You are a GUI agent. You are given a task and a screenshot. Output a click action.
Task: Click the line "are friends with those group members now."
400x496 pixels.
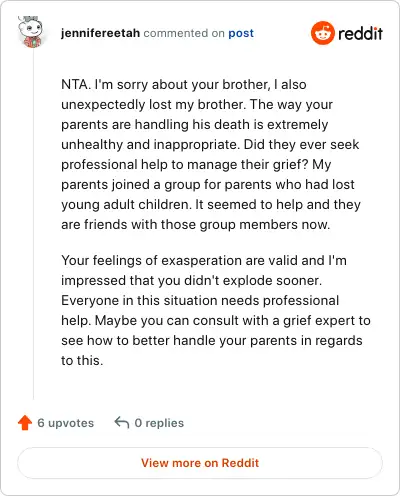pos(196,225)
